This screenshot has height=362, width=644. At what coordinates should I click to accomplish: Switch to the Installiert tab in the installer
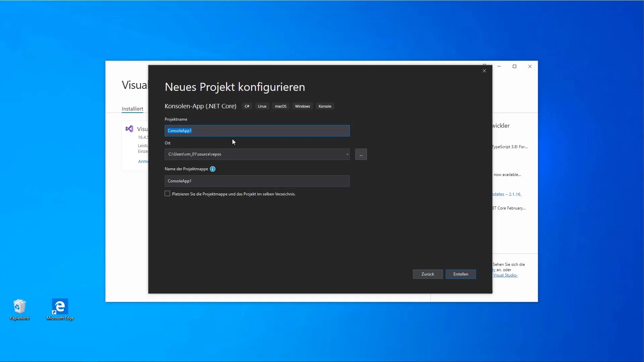132,109
